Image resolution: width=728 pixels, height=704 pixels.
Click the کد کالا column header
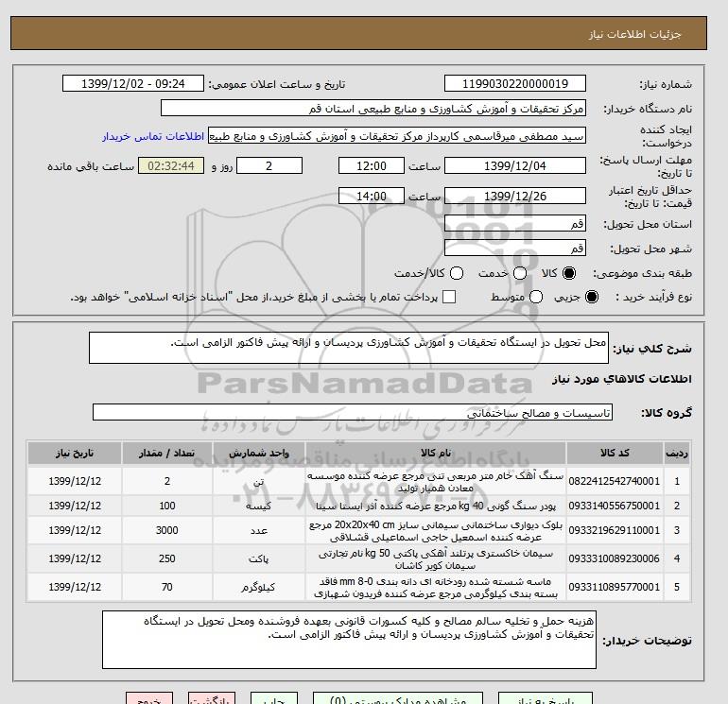tap(615, 453)
